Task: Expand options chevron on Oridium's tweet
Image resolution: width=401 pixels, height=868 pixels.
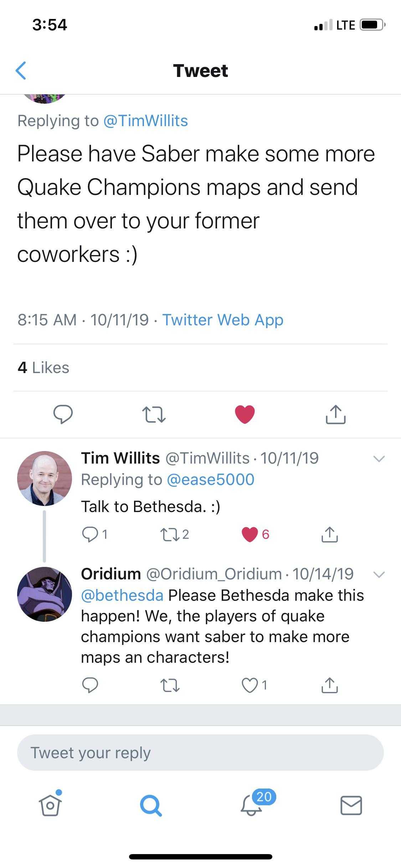Action: (x=379, y=574)
